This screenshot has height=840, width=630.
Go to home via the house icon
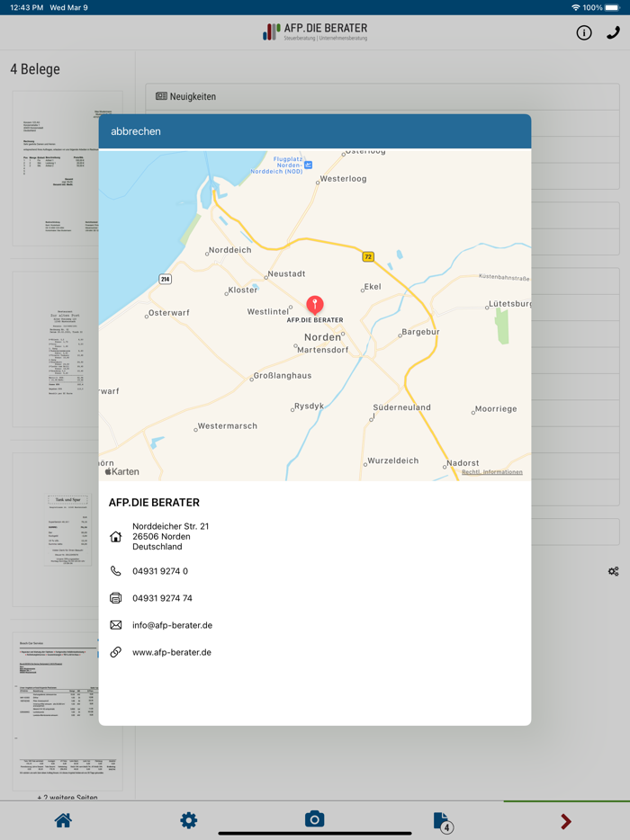[x=63, y=820]
